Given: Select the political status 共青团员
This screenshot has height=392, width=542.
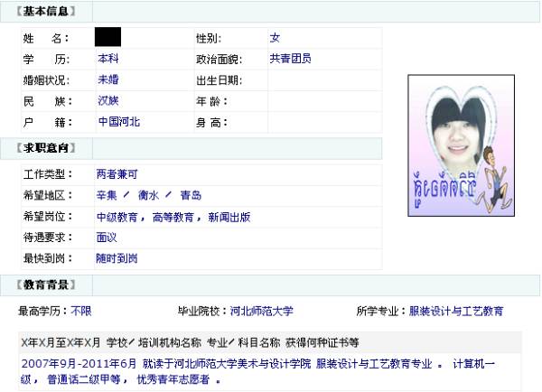Looking at the screenshot, I should click(x=290, y=59).
